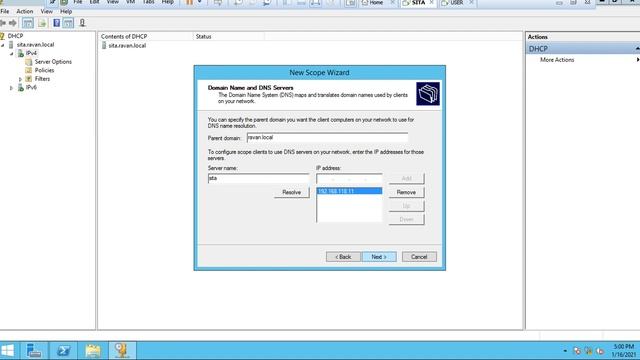Click the Contents of DHCP column header
Viewport: 640px width, 360px height.
click(x=145, y=36)
